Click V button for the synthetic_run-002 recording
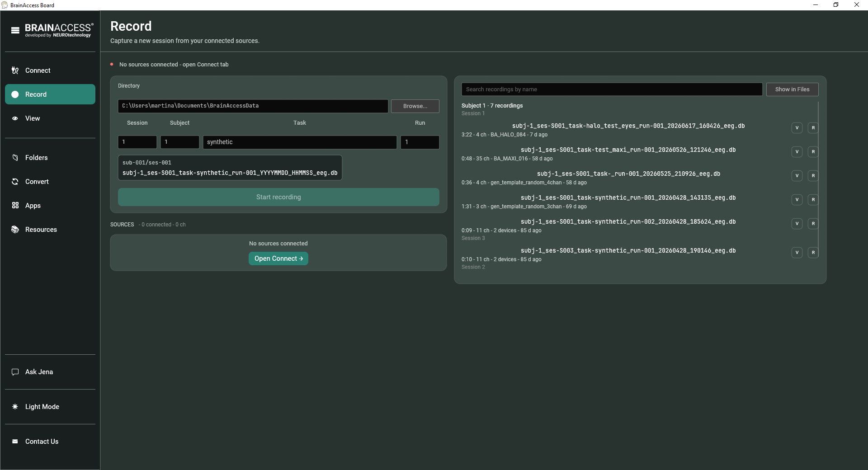 (797, 224)
